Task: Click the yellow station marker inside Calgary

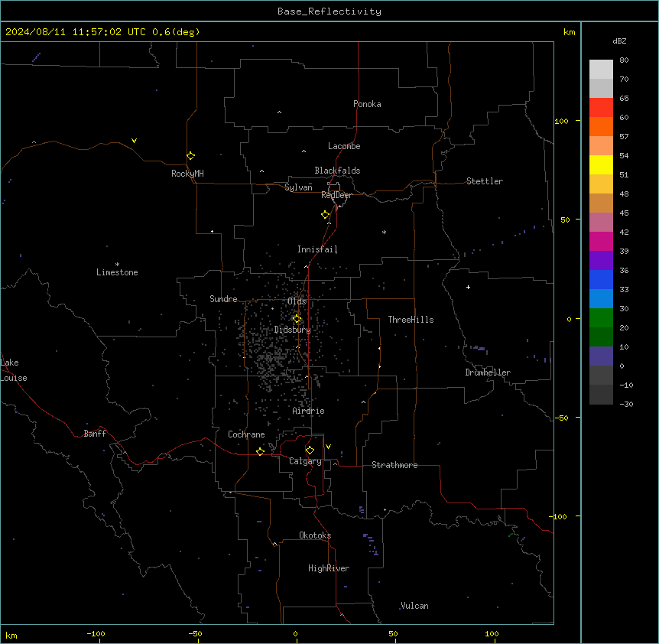Action: click(x=310, y=450)
